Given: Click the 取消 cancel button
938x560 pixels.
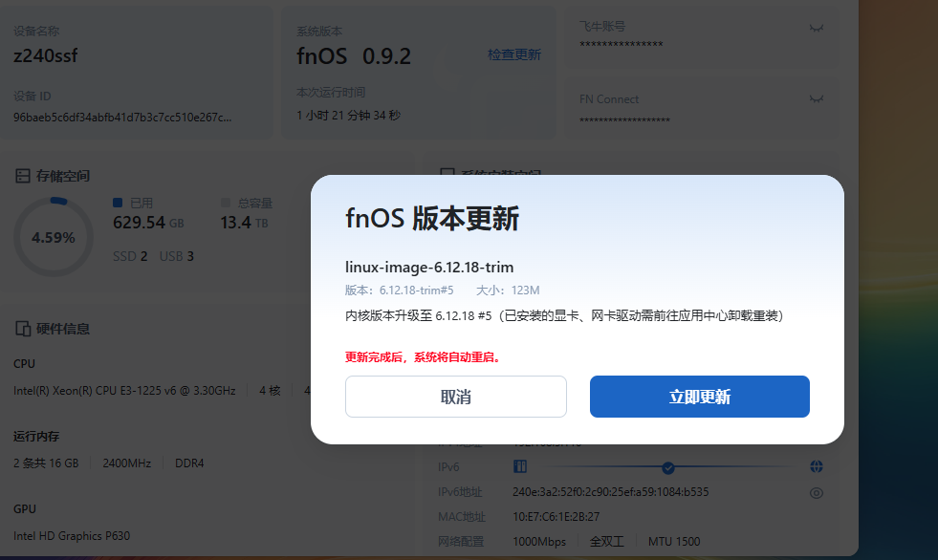Looking at the screenshot, I should tap(455, 397).
